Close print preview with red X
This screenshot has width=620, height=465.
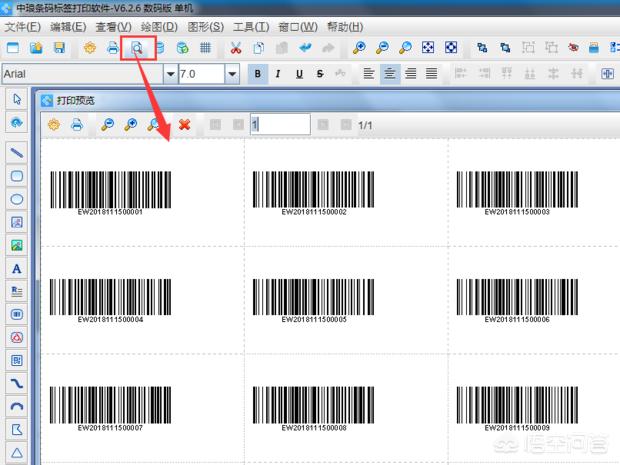(x=184, y=125)
